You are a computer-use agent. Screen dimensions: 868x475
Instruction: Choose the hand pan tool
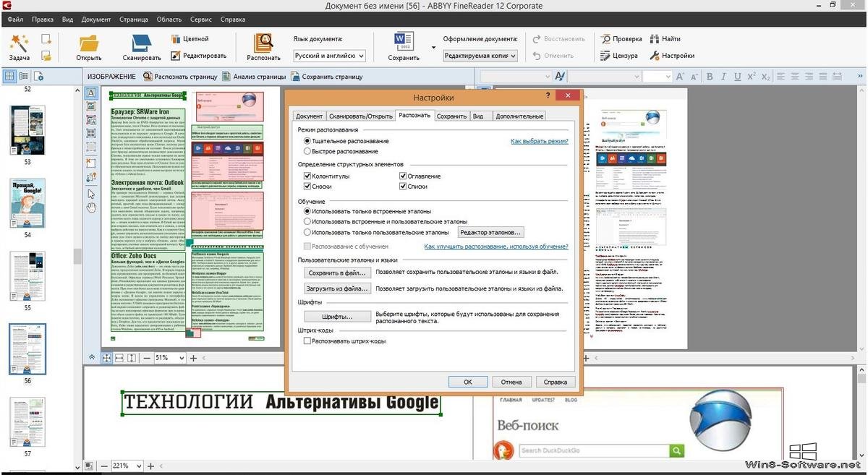point(91,207)
